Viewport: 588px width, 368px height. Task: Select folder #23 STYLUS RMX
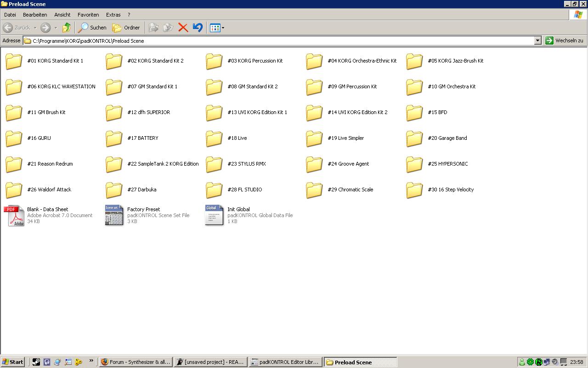point(236,164)
